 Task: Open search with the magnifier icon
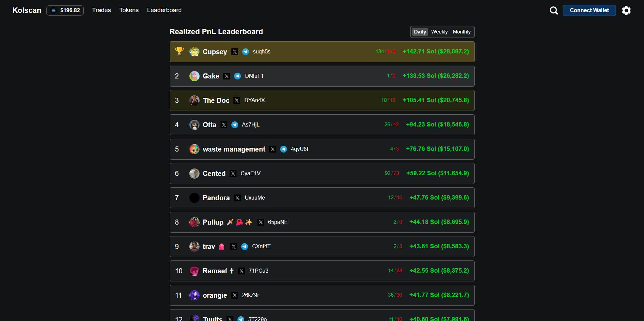click(x=554, y=10)
